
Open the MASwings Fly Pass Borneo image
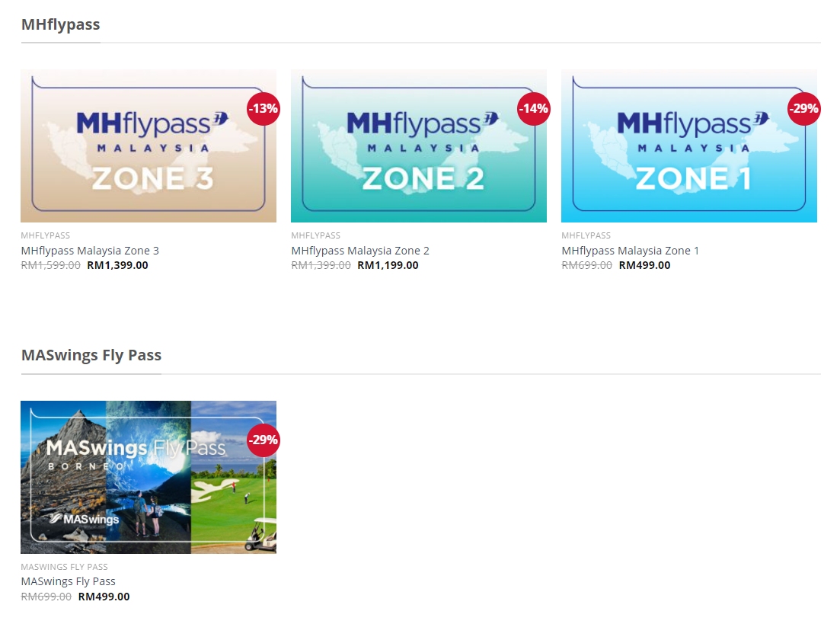click(x=148, y=477)
